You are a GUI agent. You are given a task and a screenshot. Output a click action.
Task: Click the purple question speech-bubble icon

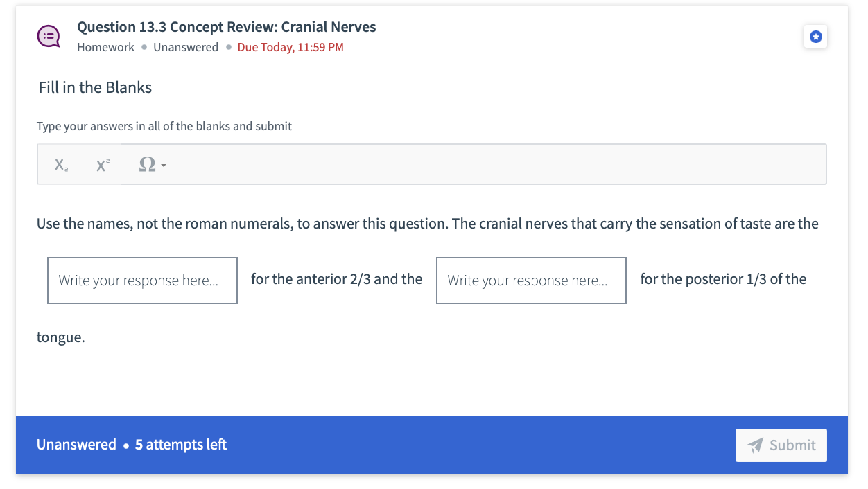pyautogui.click(x=48, y=36)
